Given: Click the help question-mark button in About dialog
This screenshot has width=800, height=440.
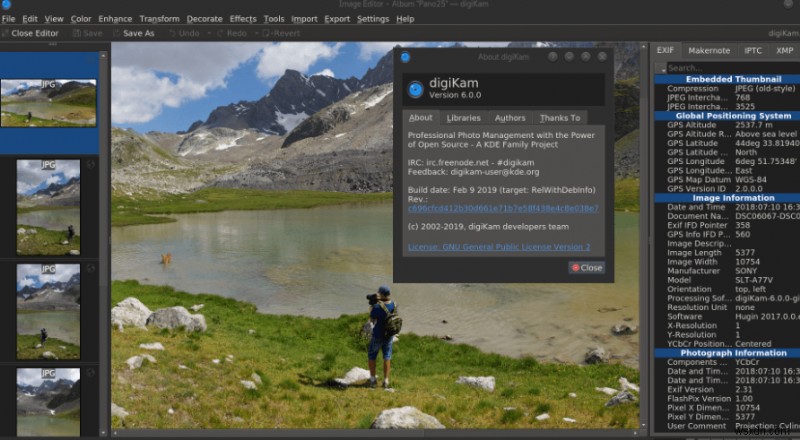Looking at the screenshot, I should point(553,57).
